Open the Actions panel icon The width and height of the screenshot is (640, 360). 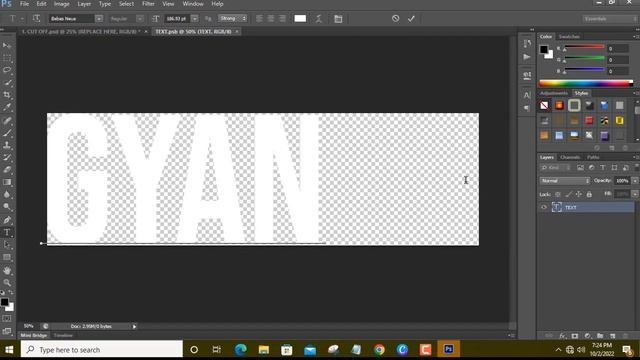pyautogui.click(x=527, y=57)
